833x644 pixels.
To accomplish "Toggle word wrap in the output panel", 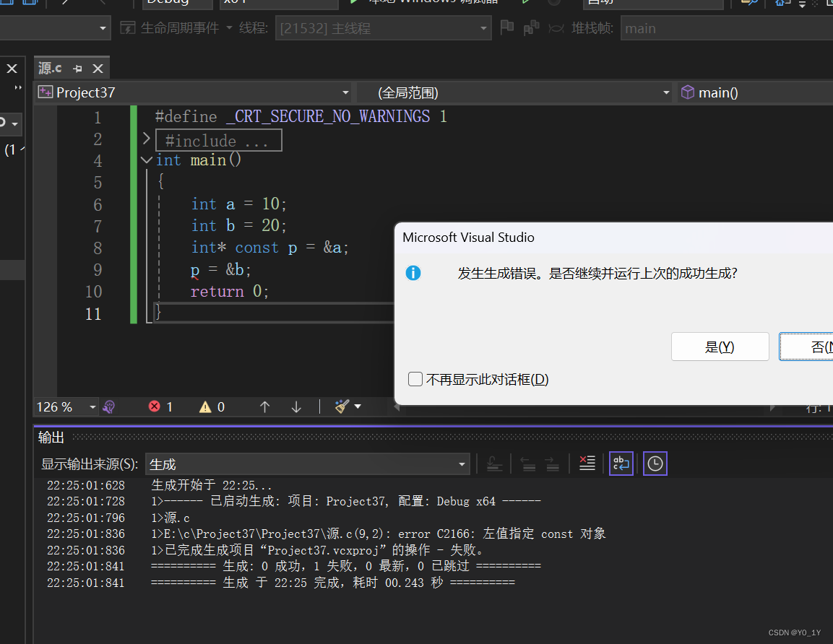I will click(x=621, y=464).
